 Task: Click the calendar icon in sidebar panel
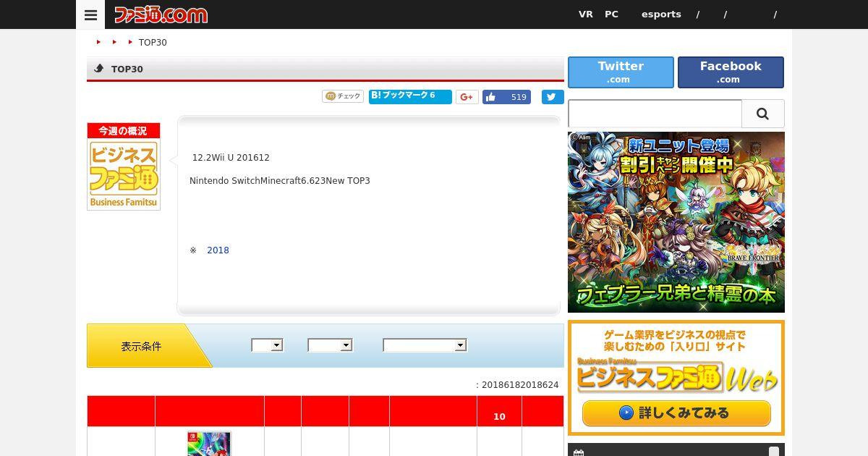coord(578,452)
